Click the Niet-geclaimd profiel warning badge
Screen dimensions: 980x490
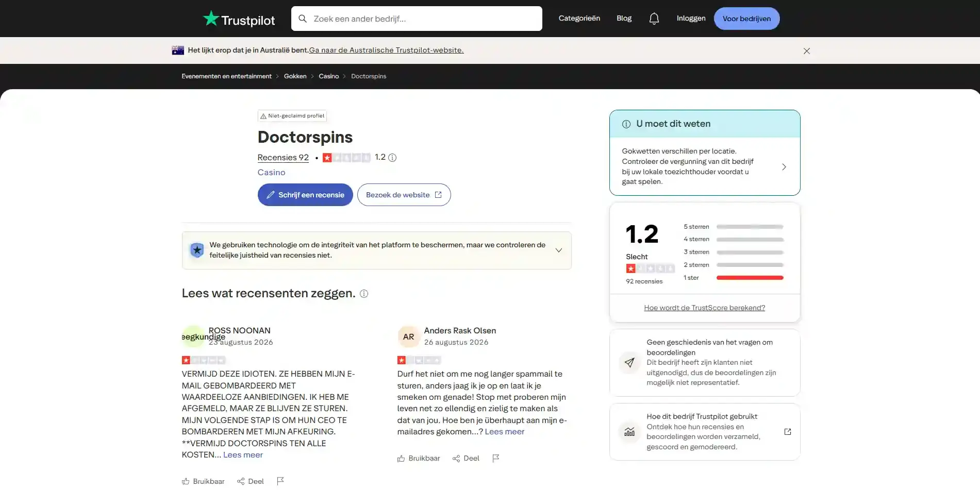[292, 116]
